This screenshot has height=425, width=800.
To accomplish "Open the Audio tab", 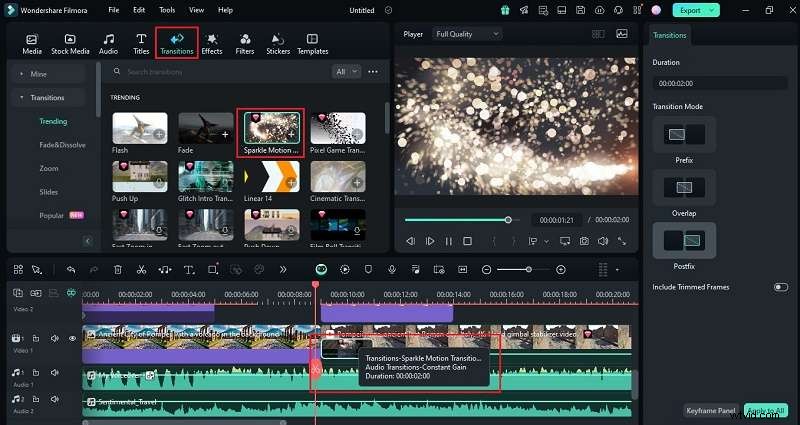I will (108, 44).
